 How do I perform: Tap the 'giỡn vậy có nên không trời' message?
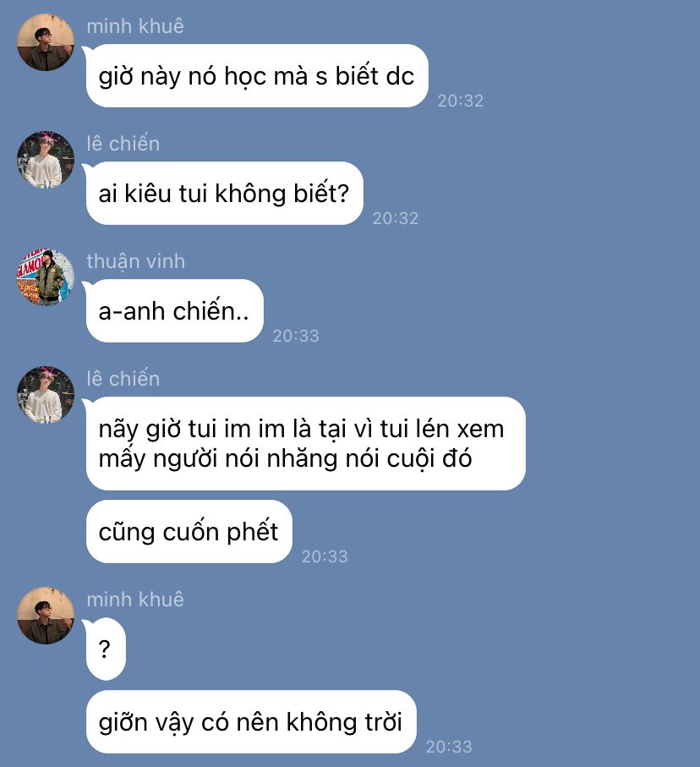click(x=250, y=722)
